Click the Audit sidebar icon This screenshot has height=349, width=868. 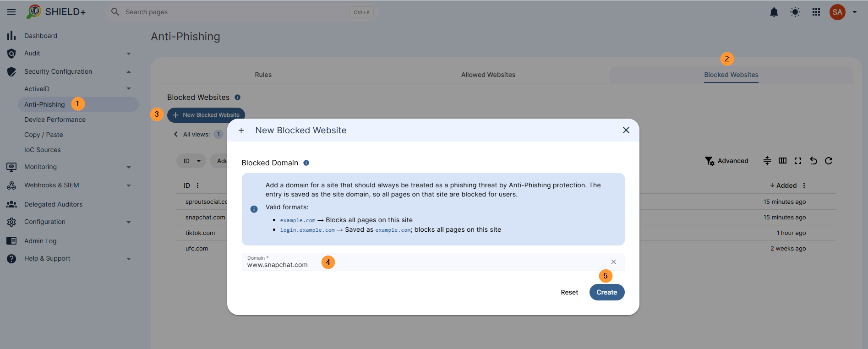pyautogui.click(x=11, y=54)
